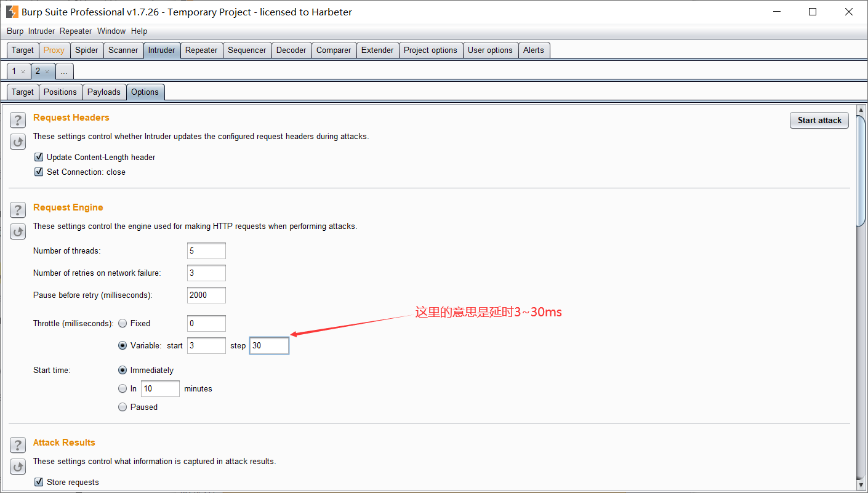Select Immediately start time option
The height and width of the screenshot is (493, 868).
click(x=123, y=370)
